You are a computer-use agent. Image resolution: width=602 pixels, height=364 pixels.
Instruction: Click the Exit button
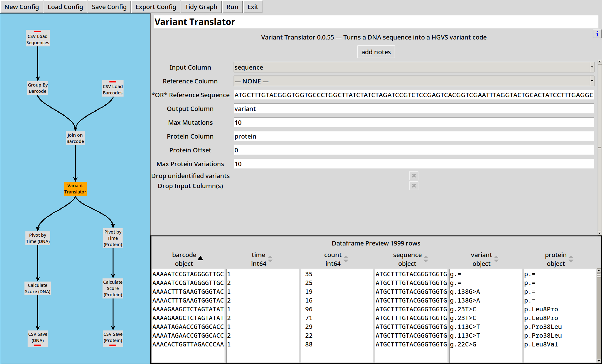pos(253,7)
